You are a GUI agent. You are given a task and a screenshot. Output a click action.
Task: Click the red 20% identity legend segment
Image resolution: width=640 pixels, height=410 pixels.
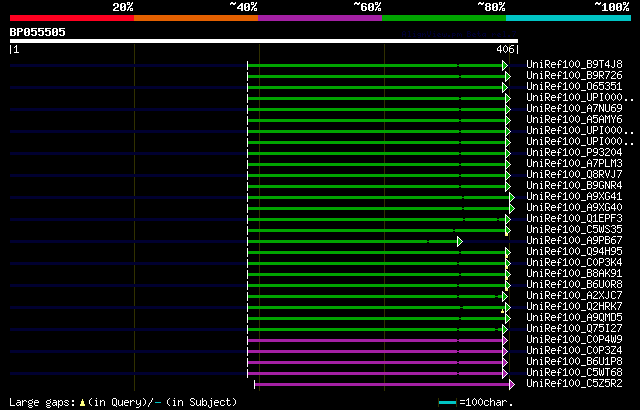point(72,18)
